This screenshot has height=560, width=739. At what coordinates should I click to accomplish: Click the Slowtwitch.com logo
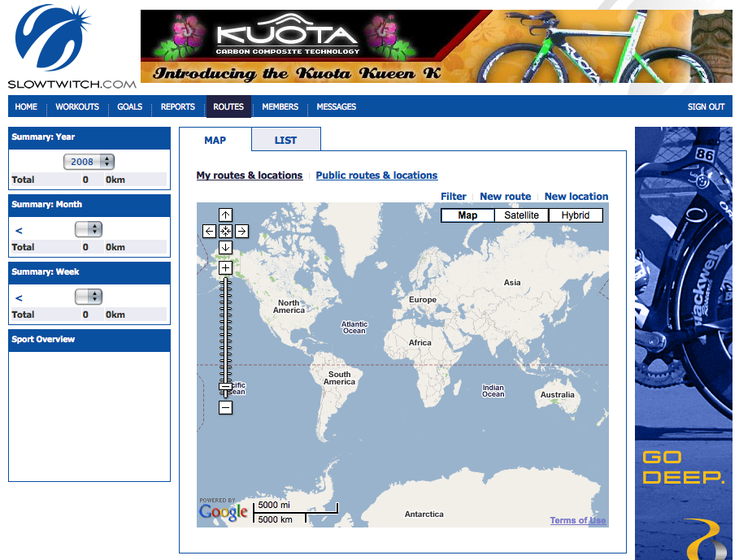point(72,46)
